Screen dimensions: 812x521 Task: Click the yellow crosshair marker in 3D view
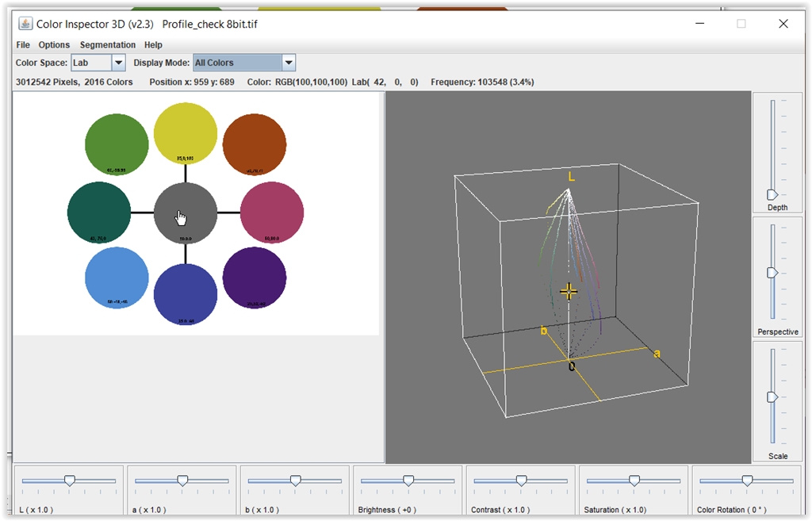click(x=569, y=291)
